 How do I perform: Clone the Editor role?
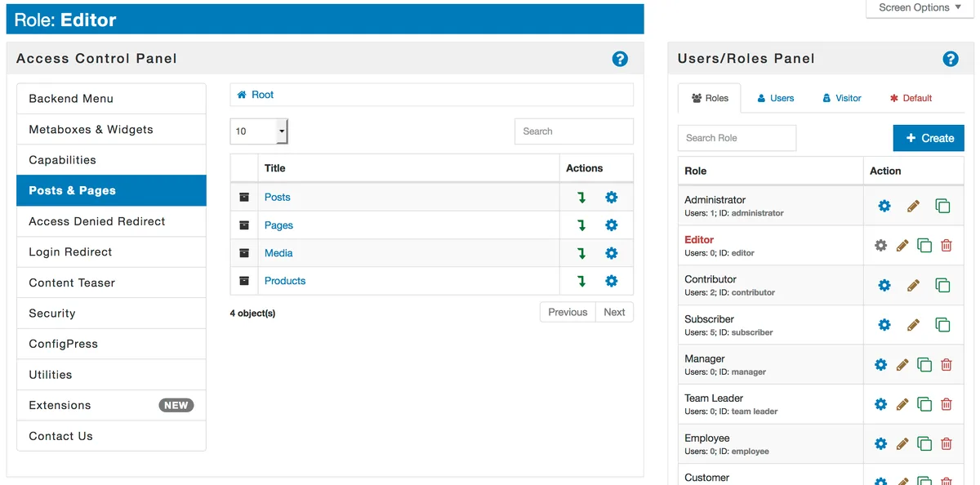pyautogui.click(x=924, y=245)
